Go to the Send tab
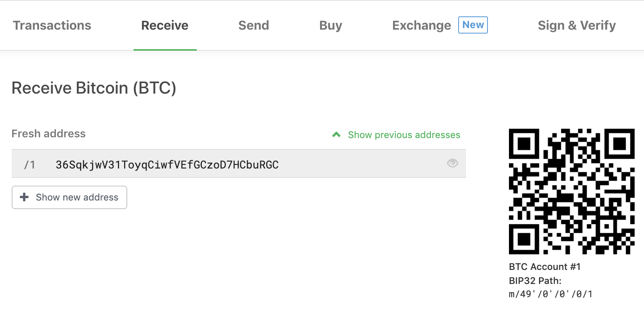Image resolution: width=644 pixels, height=330 pixels. coord(254,25)
